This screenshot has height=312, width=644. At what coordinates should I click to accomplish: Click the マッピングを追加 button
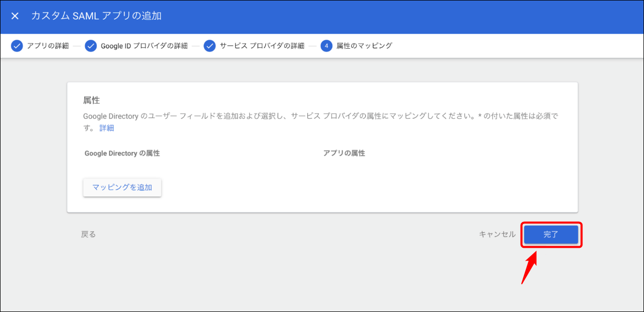122,187
